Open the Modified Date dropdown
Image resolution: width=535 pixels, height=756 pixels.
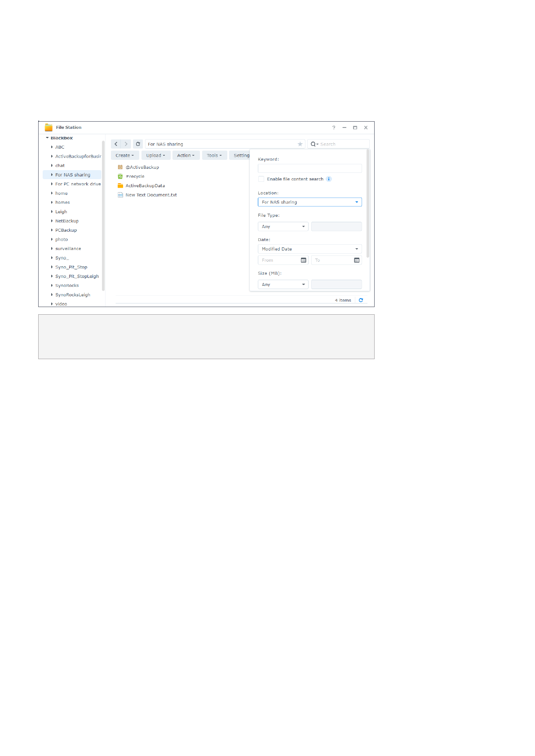(310, 249)
